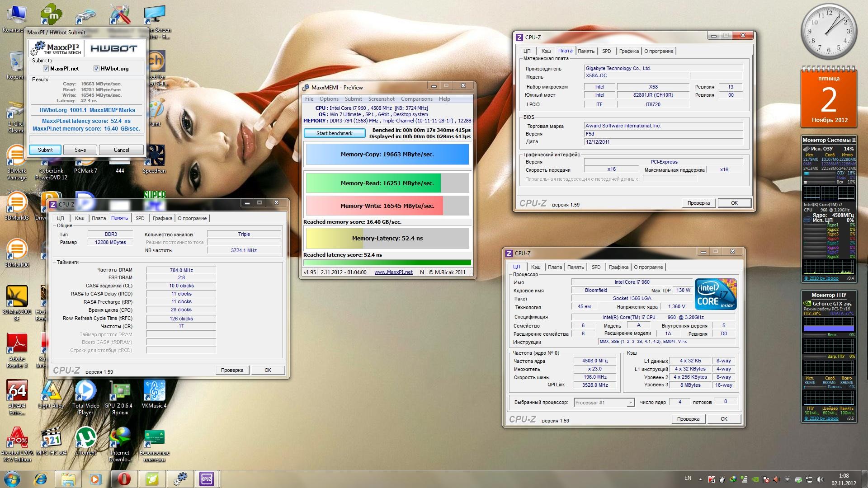Open www.MaxxPI.net link in MaxxMEMI
The height and width of the screenshot is (488, 868).
tap(393, 272)
